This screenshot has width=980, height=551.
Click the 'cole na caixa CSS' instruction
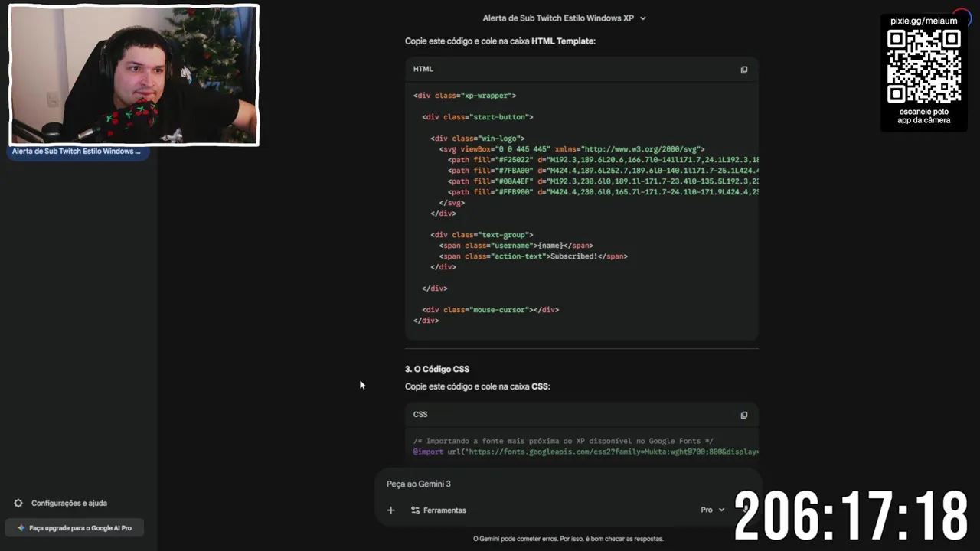click(x=478, y=386)
